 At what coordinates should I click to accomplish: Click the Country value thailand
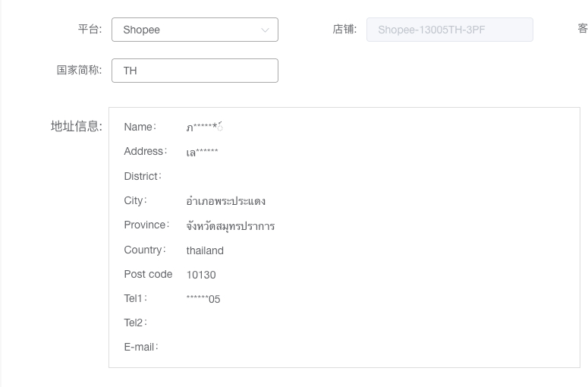(205, 250)
